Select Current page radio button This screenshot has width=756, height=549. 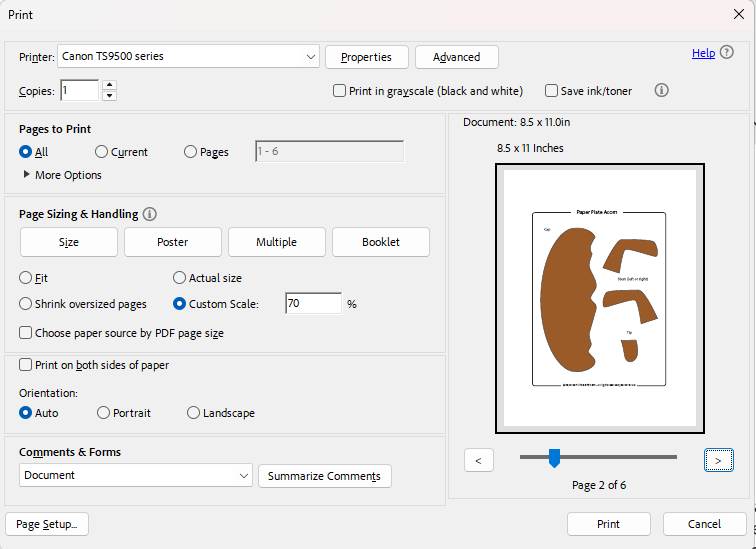click(x=101, y=152)
